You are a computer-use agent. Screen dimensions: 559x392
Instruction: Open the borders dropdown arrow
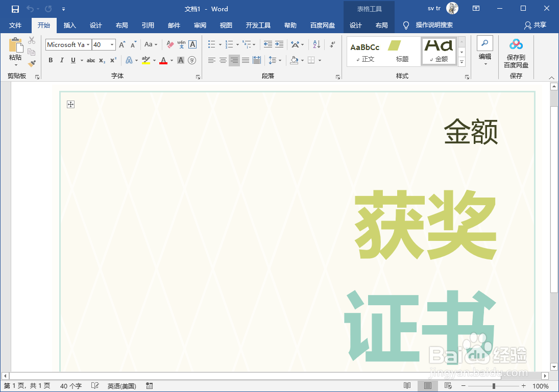320,61
